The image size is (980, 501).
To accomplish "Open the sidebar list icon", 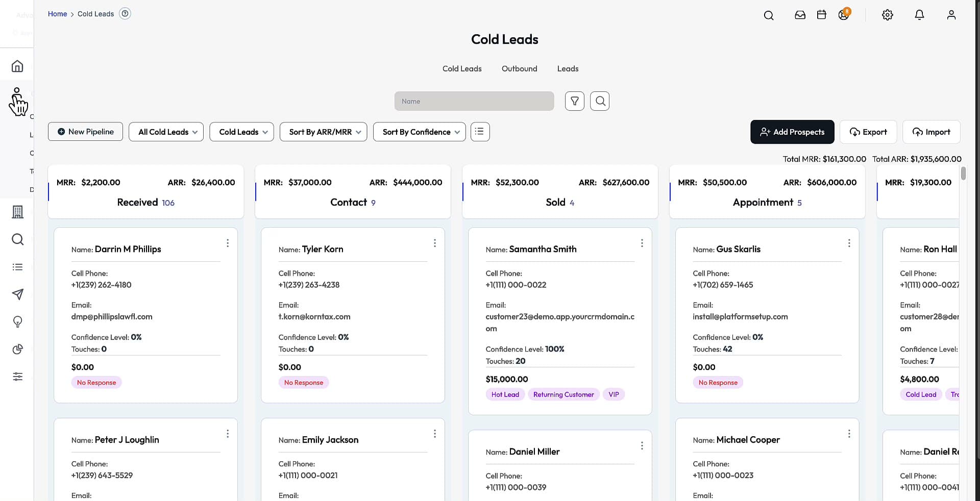I will pos(17,267).
